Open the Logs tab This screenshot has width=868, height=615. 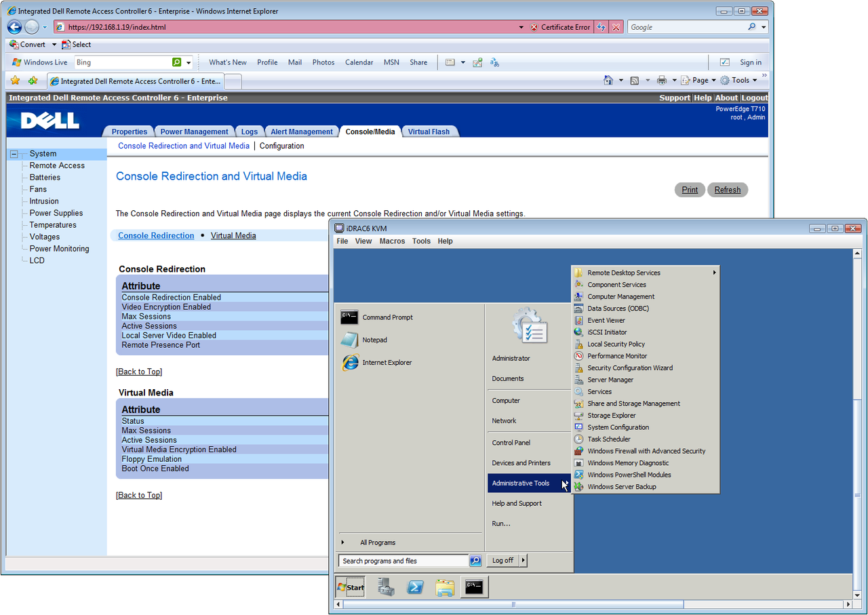click(249, 132)
